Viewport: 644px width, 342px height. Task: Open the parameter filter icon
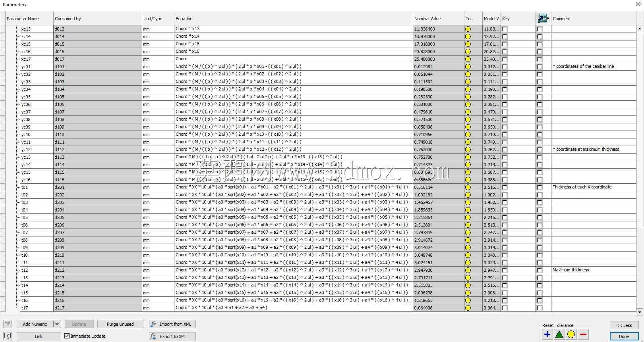click(8, 324)
